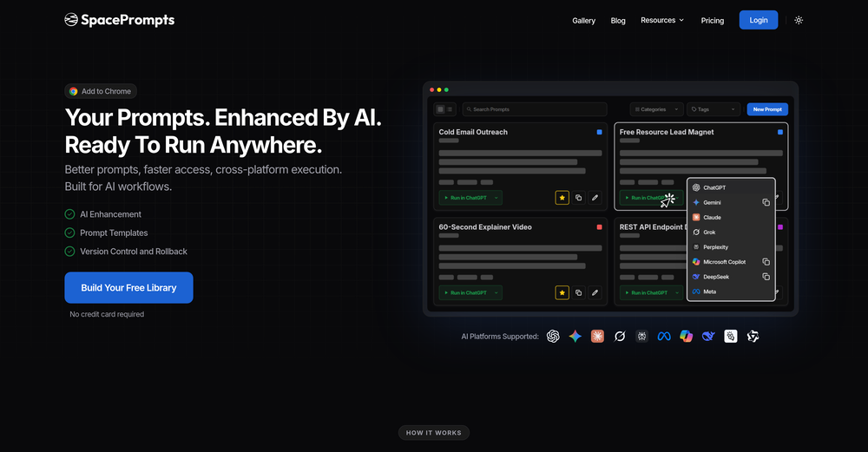Click the DeepSeek whale icon in supported platforms row

coord(708,337)
